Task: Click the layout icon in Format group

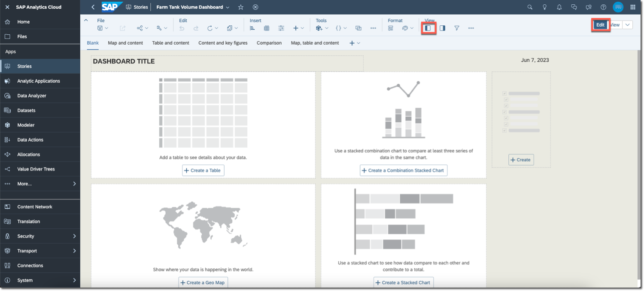Action: pyautogui.click(x=391, y=28)
